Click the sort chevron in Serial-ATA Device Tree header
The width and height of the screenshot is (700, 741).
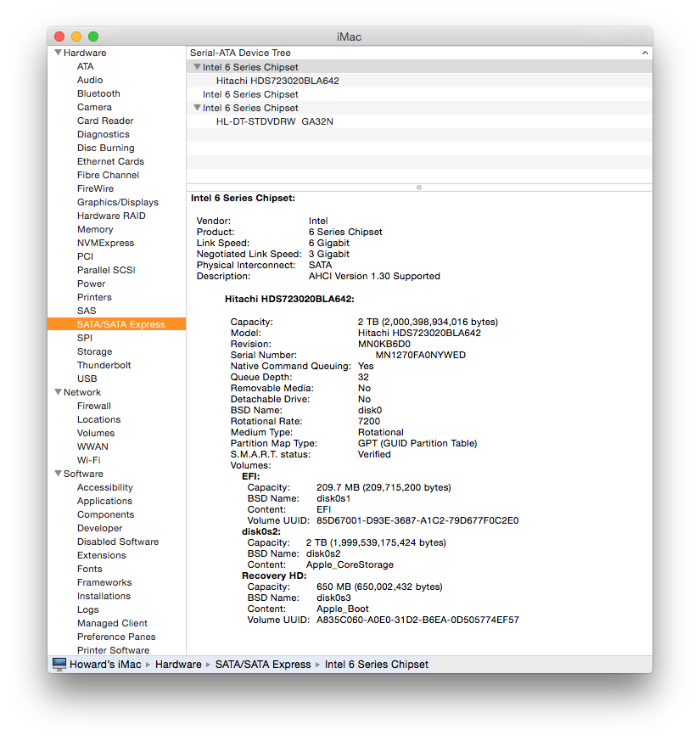click(645, 53)
